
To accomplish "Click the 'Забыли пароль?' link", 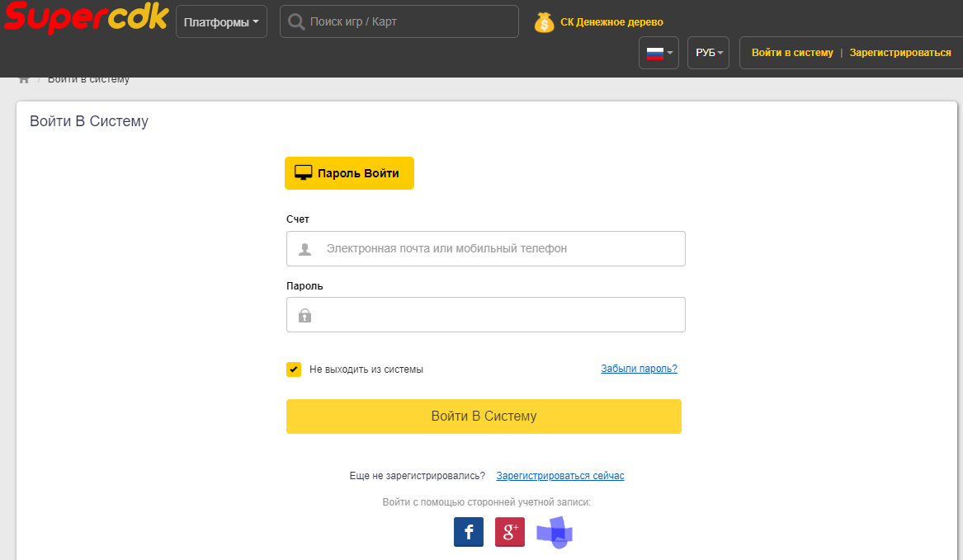I will coord(639,369).
